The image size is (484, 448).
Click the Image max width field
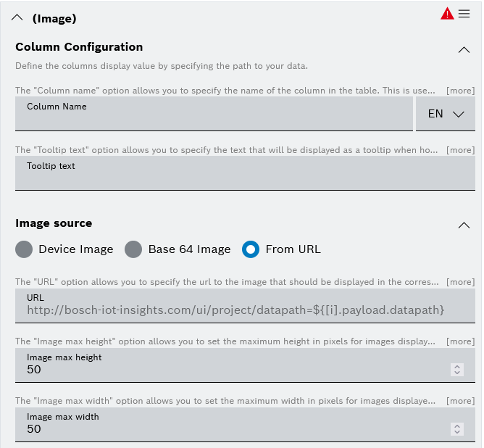(x=245, y=425)
